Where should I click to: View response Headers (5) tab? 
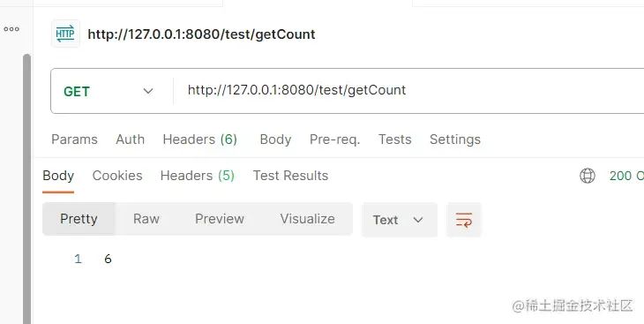(x=197, y=176)
